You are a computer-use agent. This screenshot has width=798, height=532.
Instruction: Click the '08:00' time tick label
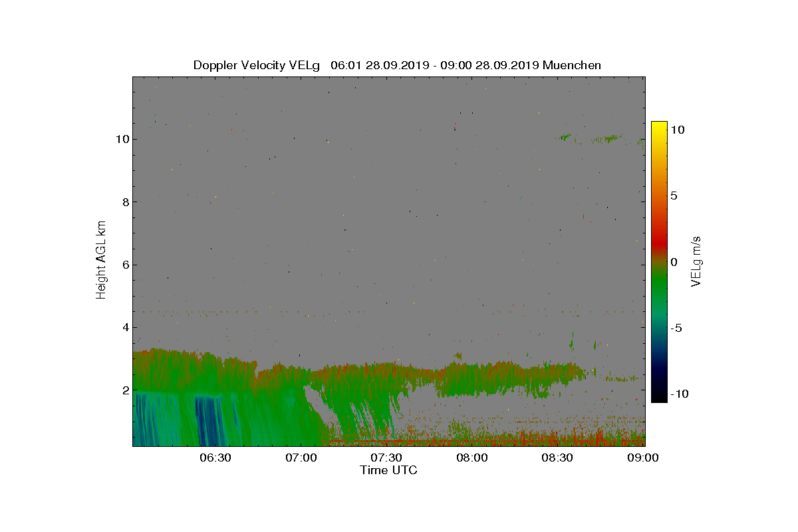point(472,458)
